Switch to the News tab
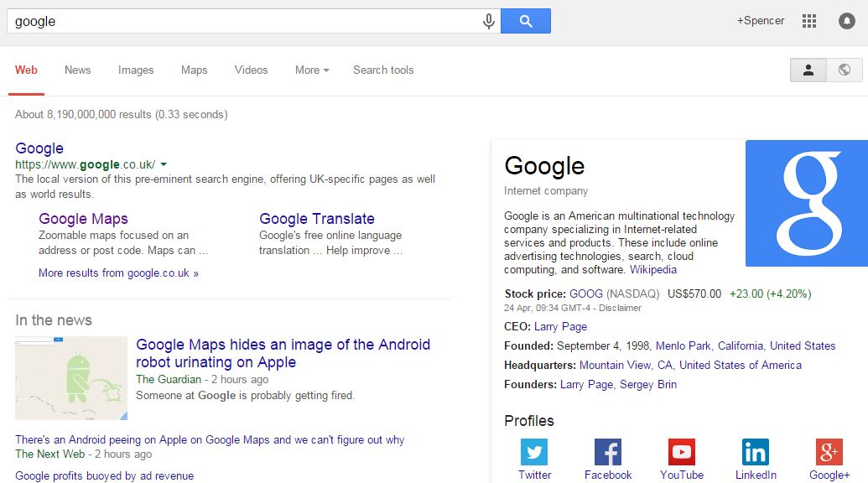The width and height of the screenshot is (868, 483). coord(77,70)
